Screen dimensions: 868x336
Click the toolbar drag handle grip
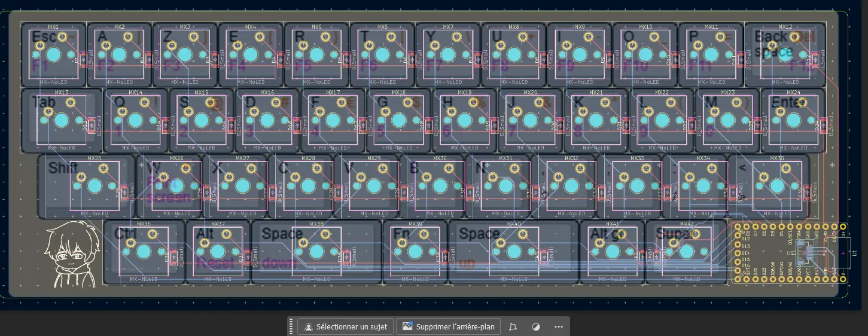coord(291,327)
